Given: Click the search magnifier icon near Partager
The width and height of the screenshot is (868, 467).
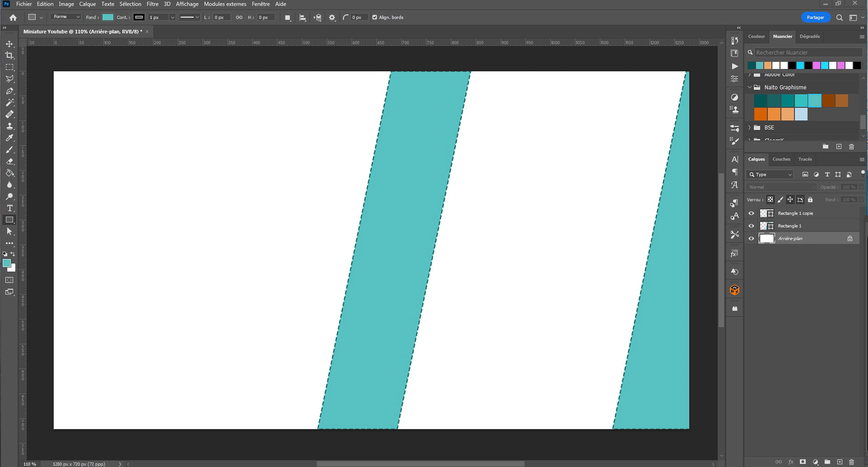Looking at the screenshot, I should [x=840, y=18].
